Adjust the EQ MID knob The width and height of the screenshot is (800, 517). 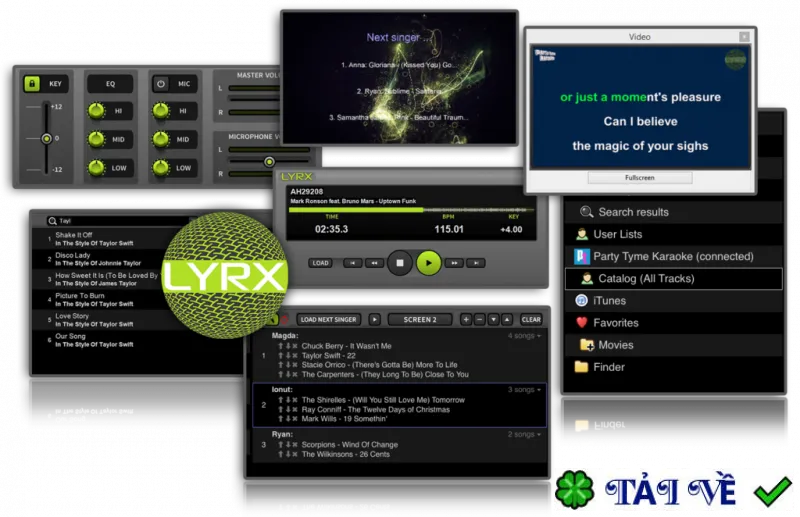pyautogui.click(x=96, y=139)
